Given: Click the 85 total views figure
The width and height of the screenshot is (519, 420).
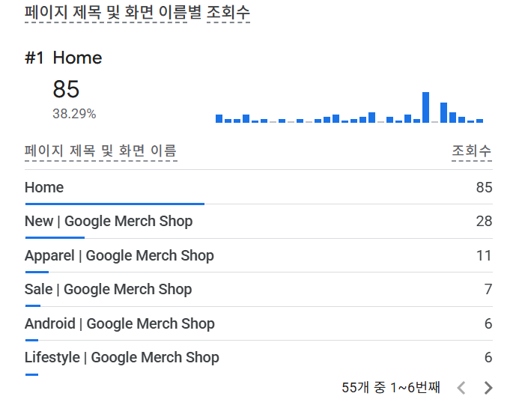Looking at the screenshot, I should (x=66, y=89).
